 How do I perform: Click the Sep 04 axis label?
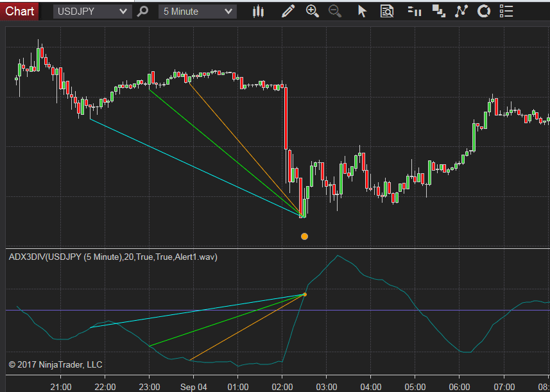(x=193, y=387)
